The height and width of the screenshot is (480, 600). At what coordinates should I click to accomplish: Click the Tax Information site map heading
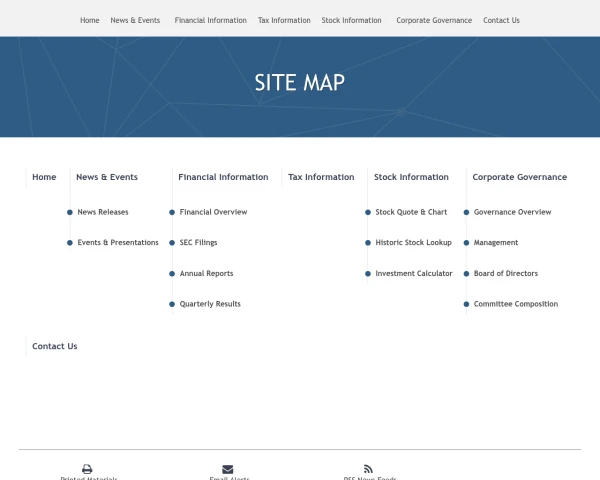321,177
